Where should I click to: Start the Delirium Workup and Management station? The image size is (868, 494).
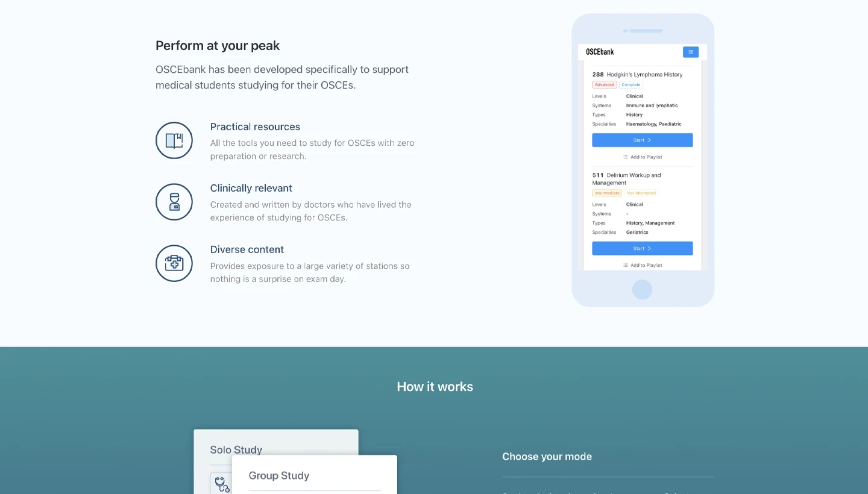click(643, 248)
